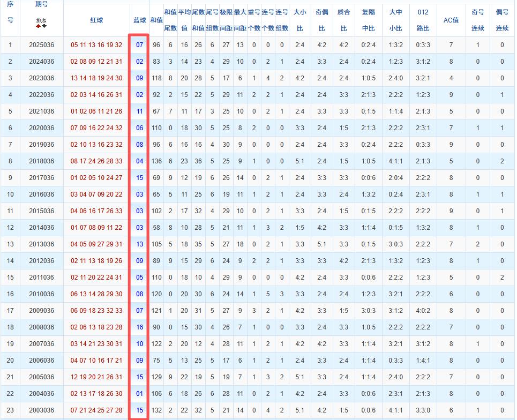Click blue ball 07 in the 2025036 row
Screen dimensions: 517x420
click(x=139, y=45)
